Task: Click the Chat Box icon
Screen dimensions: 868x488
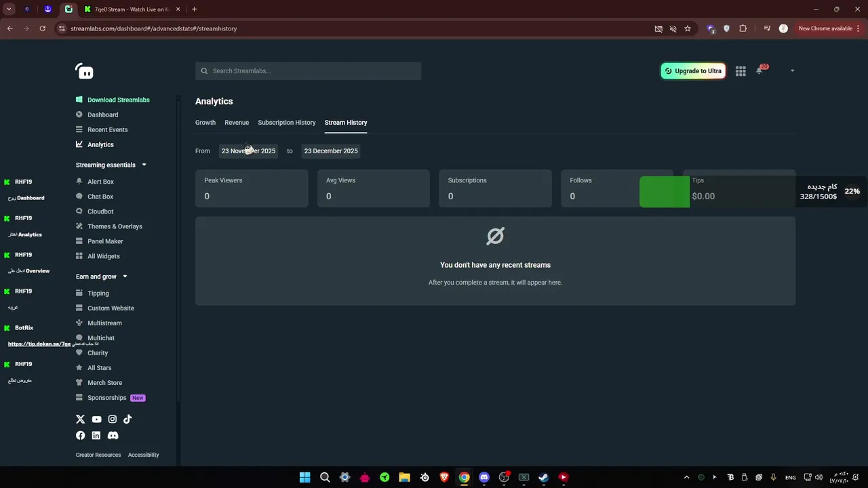Action: 79,197
